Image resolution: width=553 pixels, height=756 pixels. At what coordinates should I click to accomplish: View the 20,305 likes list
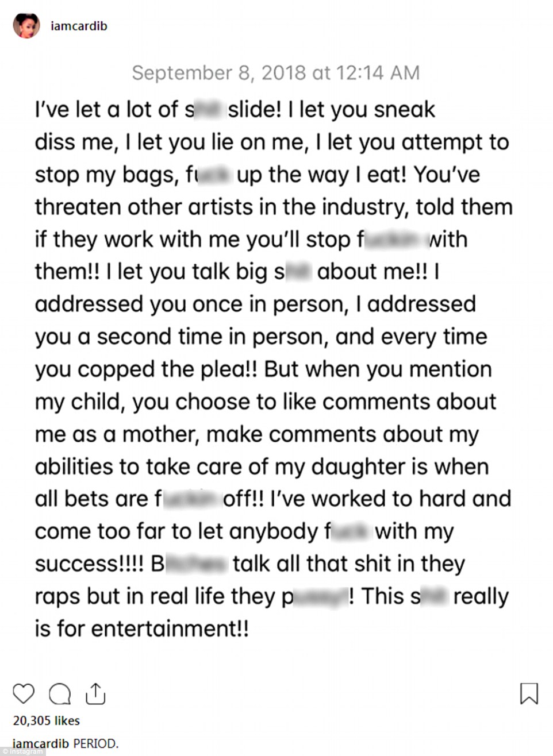(x=47, y=721)
